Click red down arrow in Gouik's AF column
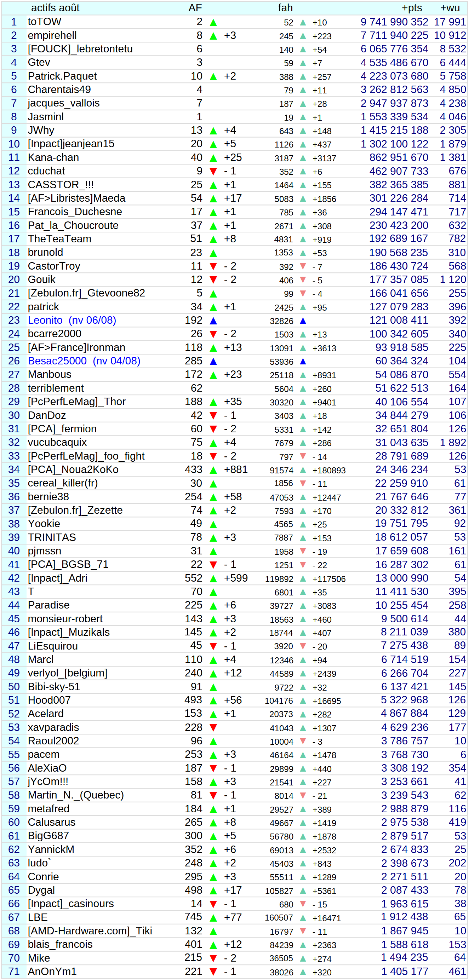Viewport: 469px width, 980px height. 213,280
